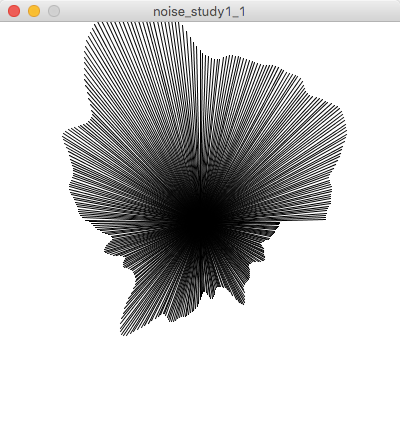Click the noise_study1_1 title text

(x=199, y=12)
